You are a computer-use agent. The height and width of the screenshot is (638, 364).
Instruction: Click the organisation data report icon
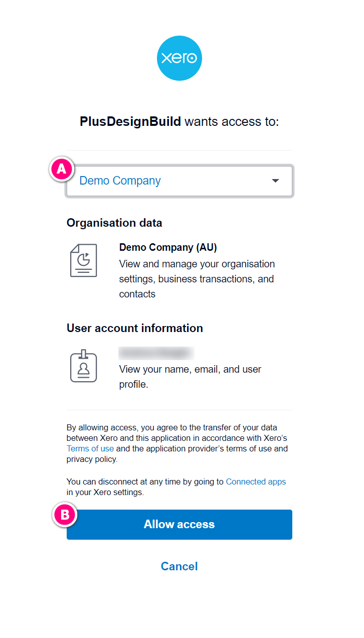pyautogui.click(x=84, y=260)
